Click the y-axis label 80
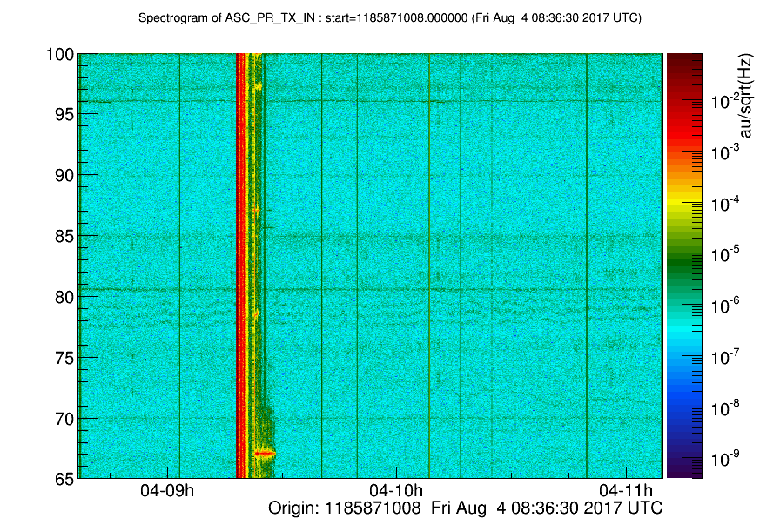The height and width of the screenshot is (532, 780). [x=64, y=297]
